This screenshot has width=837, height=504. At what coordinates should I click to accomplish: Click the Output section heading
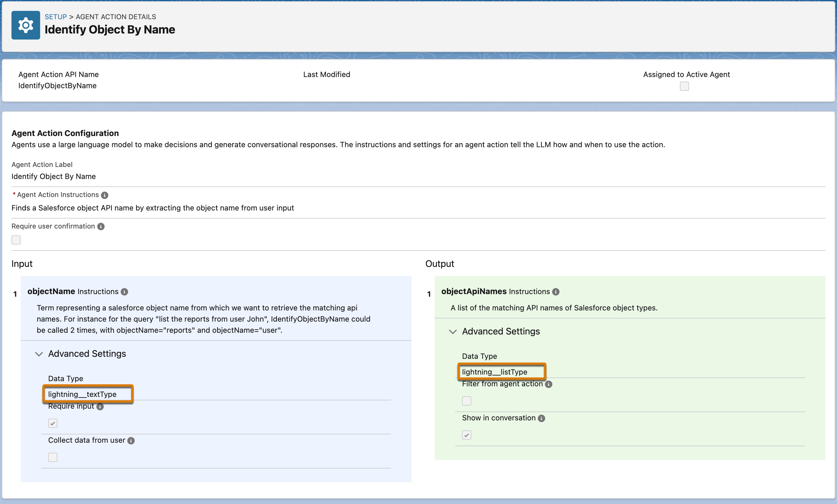click(439, 264)
